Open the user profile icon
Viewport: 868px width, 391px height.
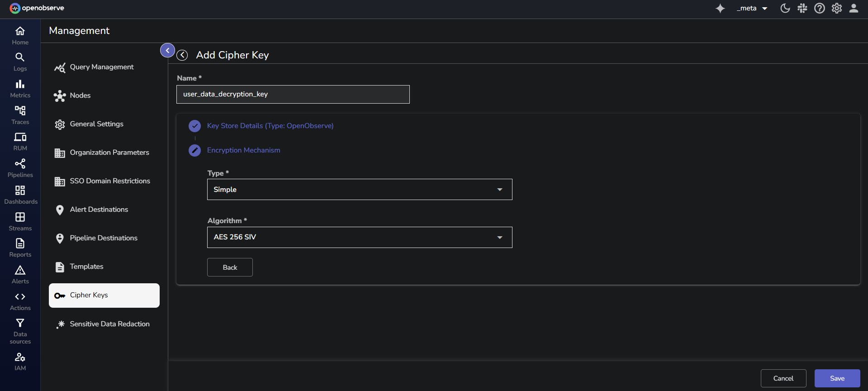coord(854,8)
